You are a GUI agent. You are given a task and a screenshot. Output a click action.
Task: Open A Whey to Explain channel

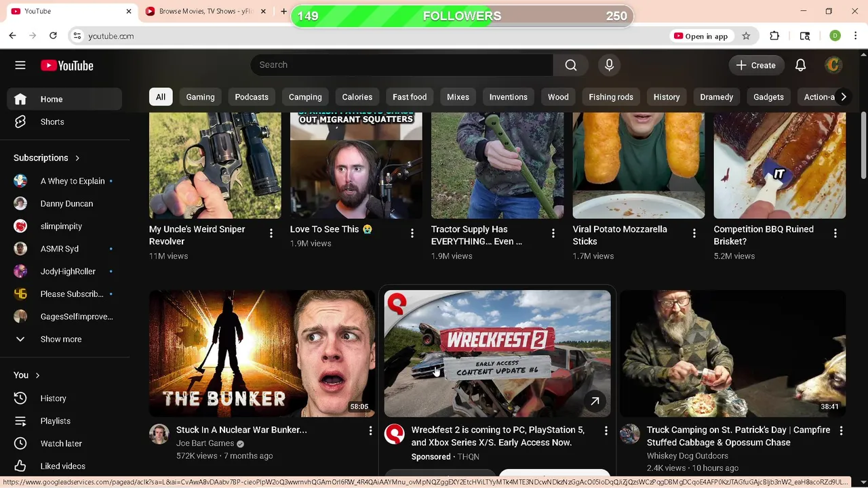(65, 181)
